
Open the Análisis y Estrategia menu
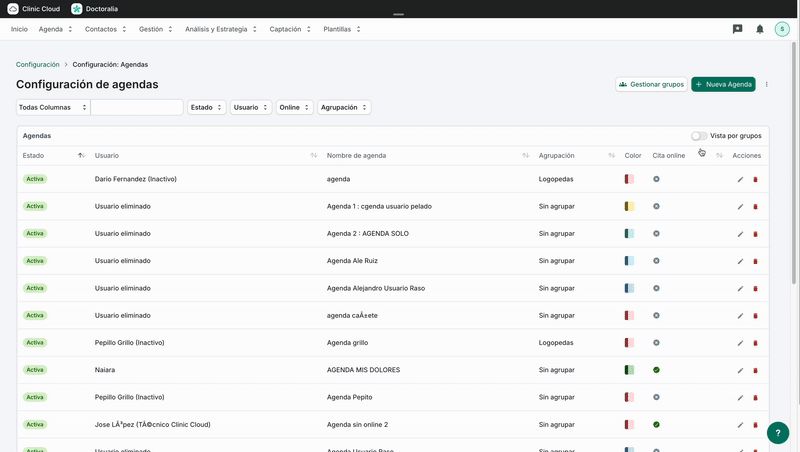click(220, 29)
